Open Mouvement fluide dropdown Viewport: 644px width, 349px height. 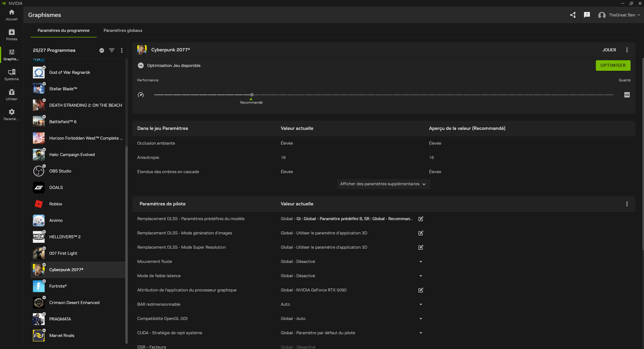[x=421, y=262]
